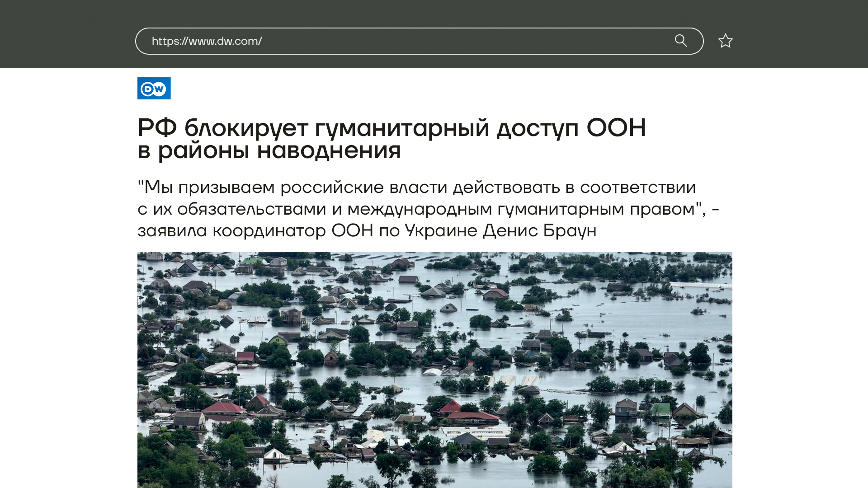Screen dimensions: 868x488
Task: Click the large red-roofed building in photo
Action: (x=472, y=416)
